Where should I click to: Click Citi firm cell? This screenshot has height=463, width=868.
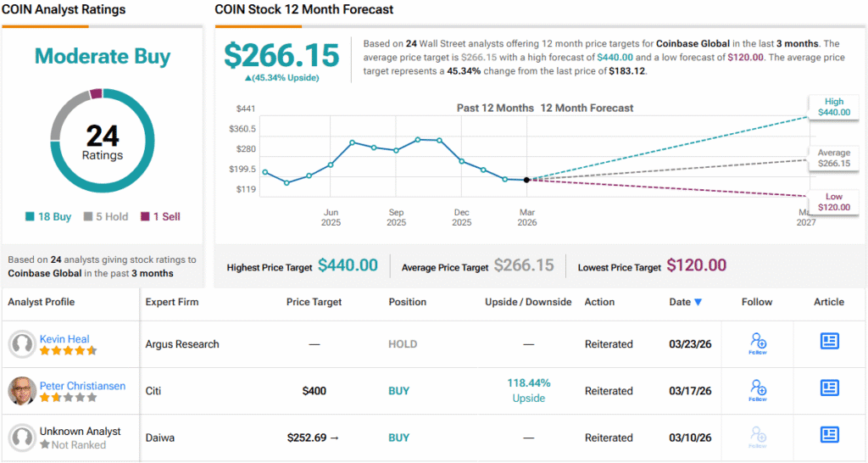[x=153, y=390]
